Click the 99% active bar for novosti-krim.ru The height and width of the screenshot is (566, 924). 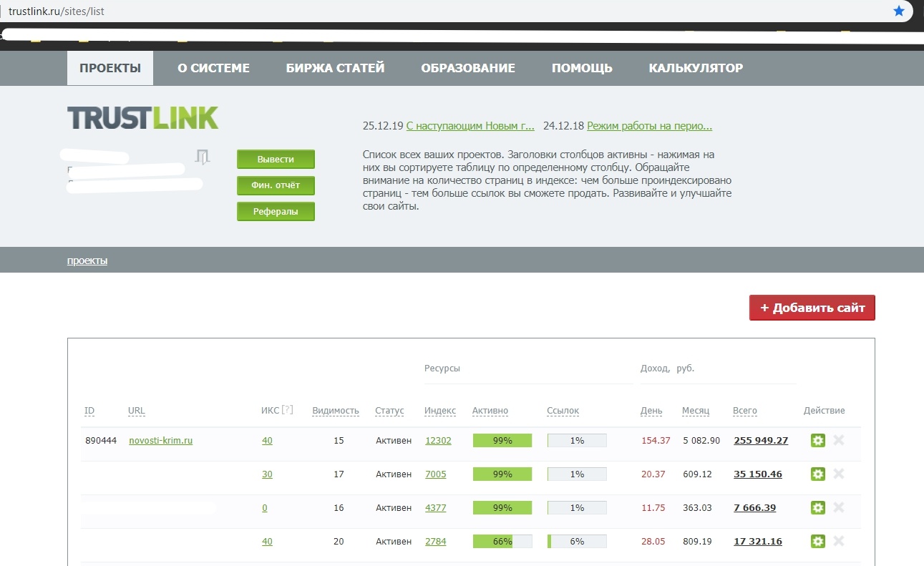point(502,441)
